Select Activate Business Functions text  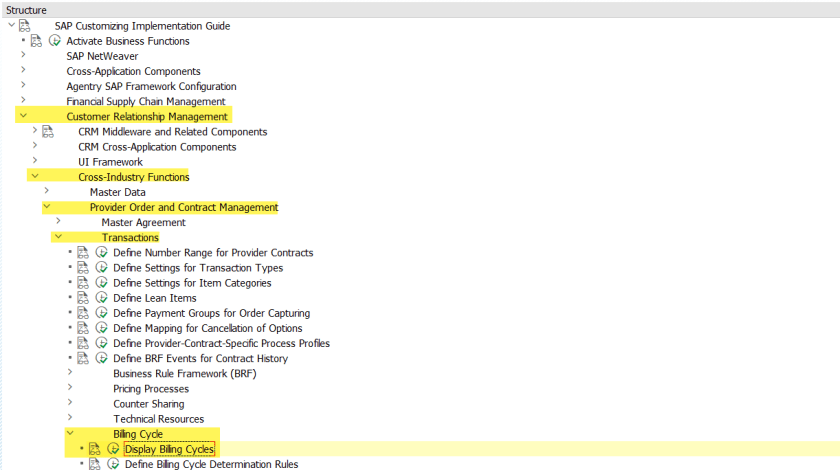(x=128, y=41)
